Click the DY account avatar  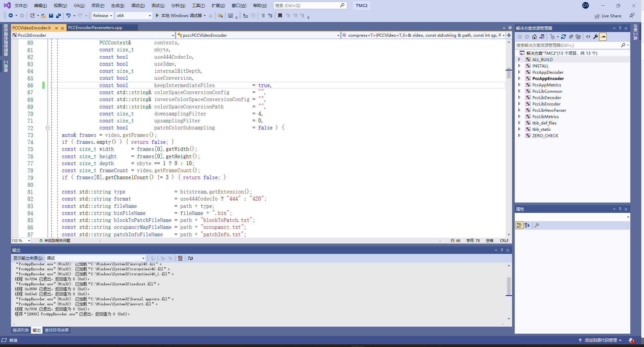point(586,5)
